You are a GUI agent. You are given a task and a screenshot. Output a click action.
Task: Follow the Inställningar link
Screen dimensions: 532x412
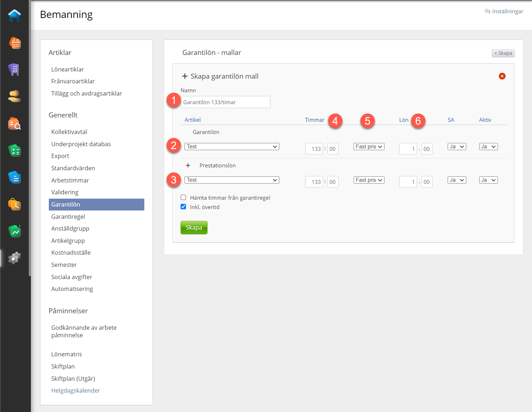coord(504,11)
